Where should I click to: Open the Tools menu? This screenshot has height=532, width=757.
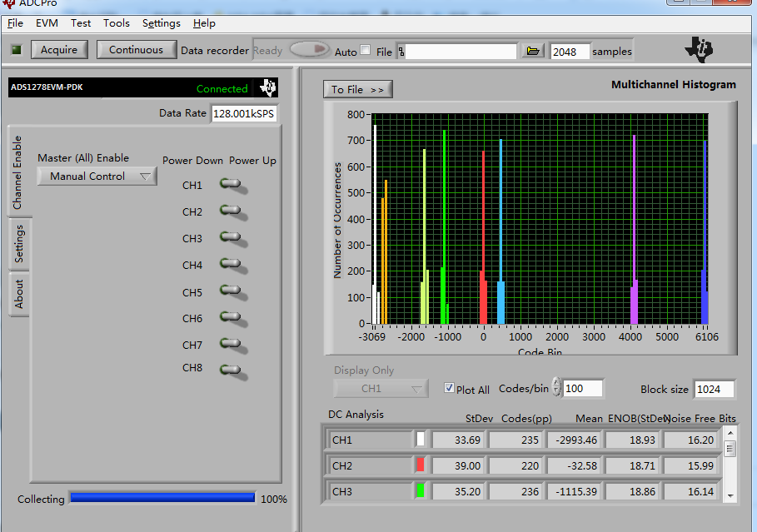[117, 23]
